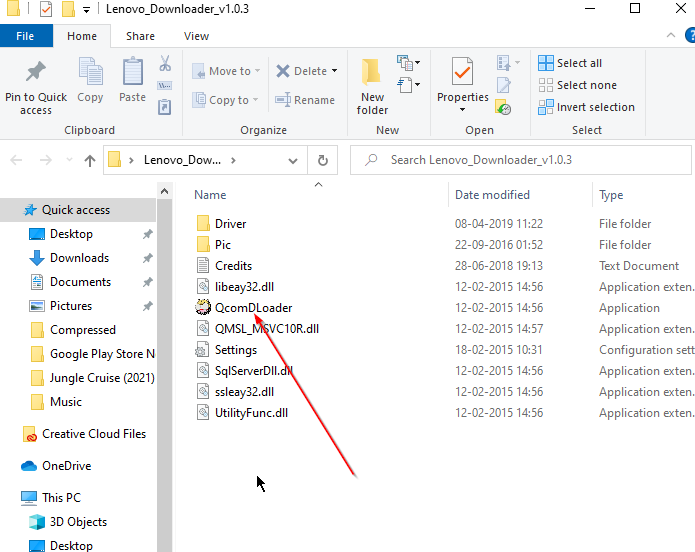
Task: Select Downloads in the navigation pane
Action: click(79, 258)
